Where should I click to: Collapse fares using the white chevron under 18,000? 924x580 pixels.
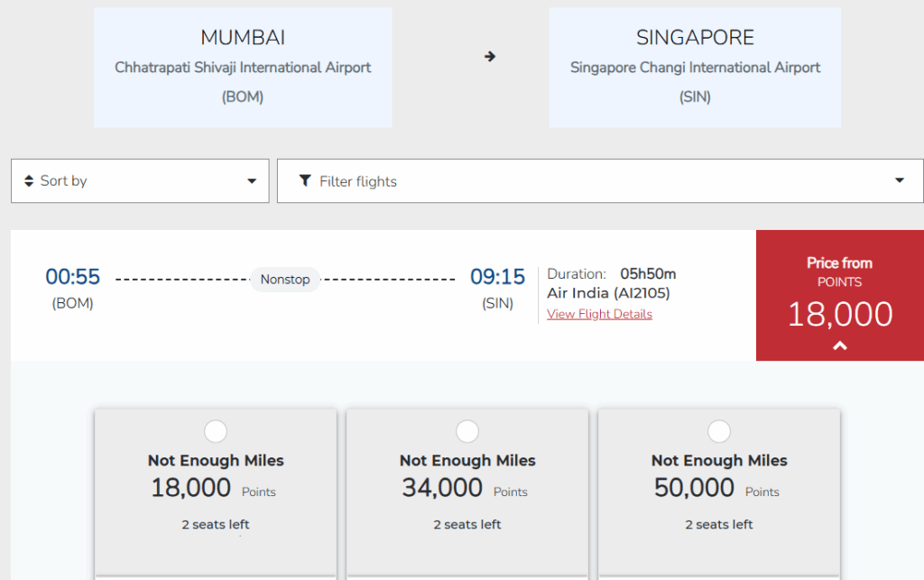pyautogui.click(x=839, y=345)
